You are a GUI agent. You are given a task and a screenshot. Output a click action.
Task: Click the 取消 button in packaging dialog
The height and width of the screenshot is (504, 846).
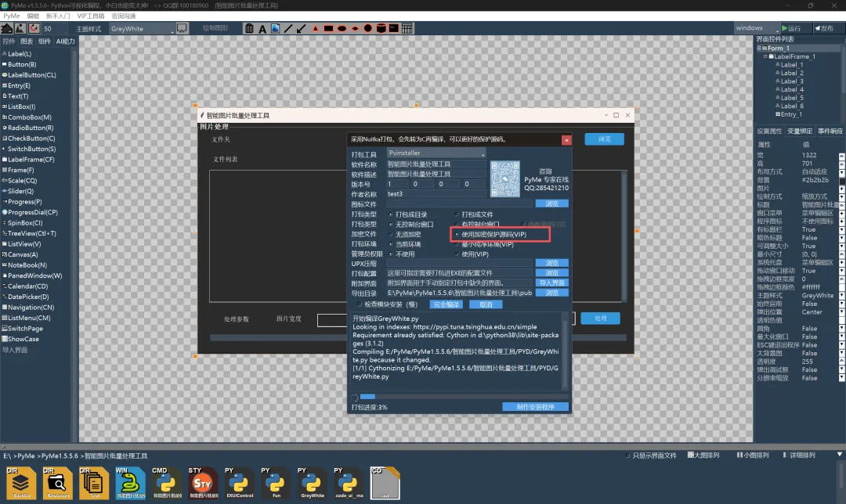click(486, 304)
